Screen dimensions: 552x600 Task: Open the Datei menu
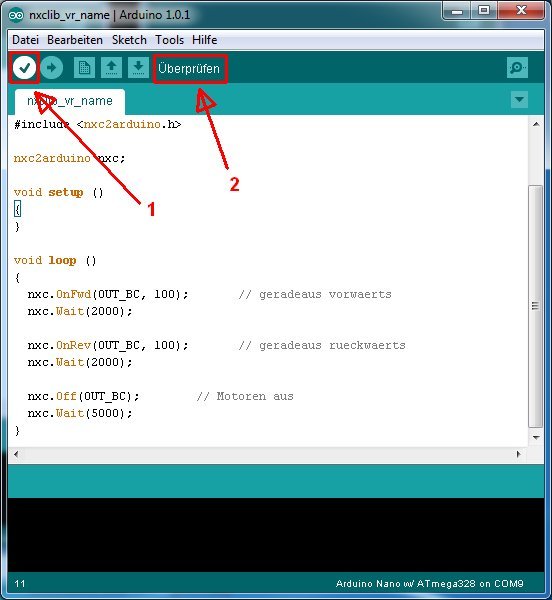coord(25,40)
